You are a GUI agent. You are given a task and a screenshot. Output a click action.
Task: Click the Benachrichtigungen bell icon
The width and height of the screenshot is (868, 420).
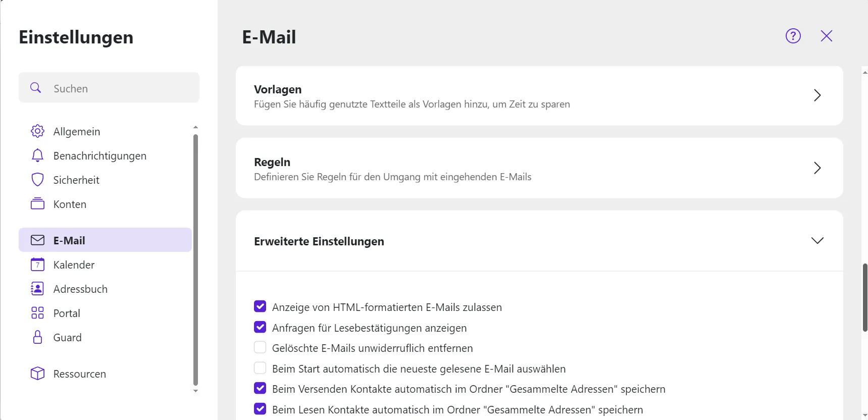pyautogui.click(x=37, y=155)
